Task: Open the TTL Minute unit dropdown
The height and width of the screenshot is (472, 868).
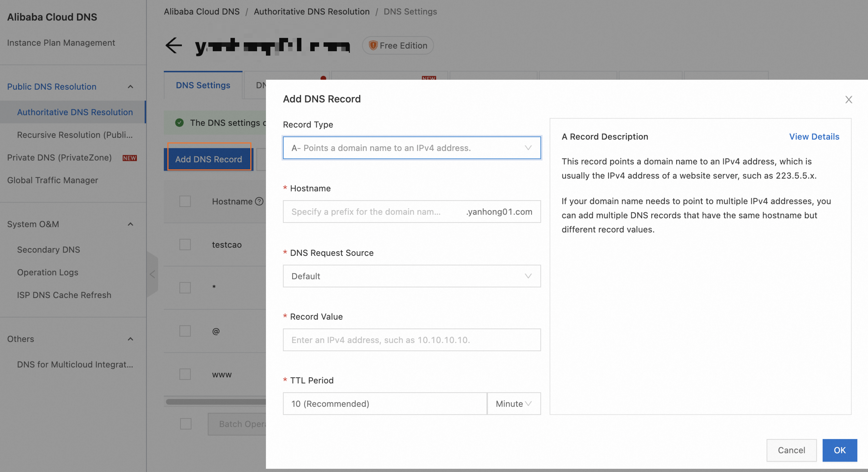Action: click(514, 403)
